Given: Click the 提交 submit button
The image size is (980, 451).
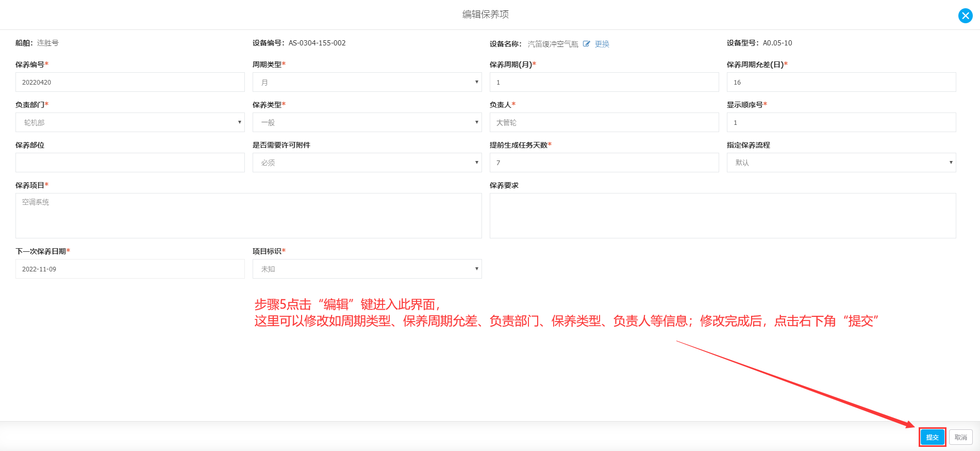Looking at the screenshot, I should (933, 437).
